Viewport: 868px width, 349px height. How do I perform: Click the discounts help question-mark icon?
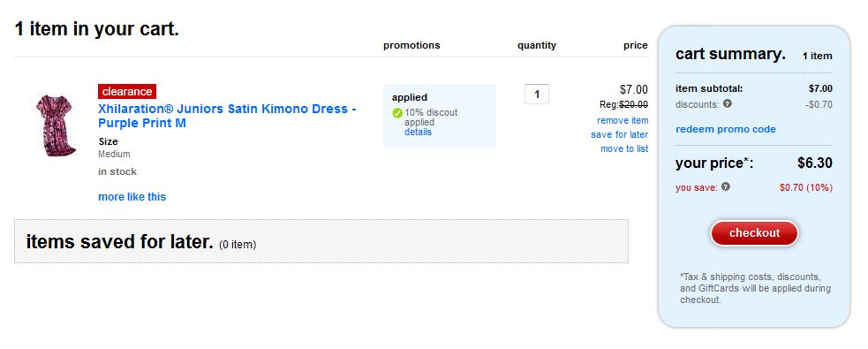pyautogui.click(x=728, y=103)
